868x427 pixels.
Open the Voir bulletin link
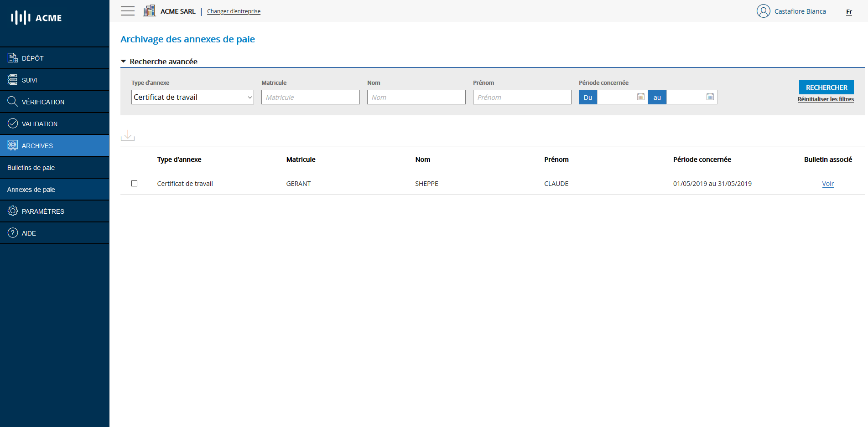(827, 184)
